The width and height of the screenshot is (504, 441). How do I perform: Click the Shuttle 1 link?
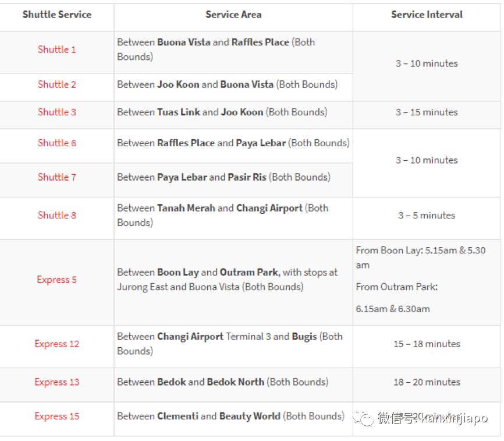[x=57, y=50]
